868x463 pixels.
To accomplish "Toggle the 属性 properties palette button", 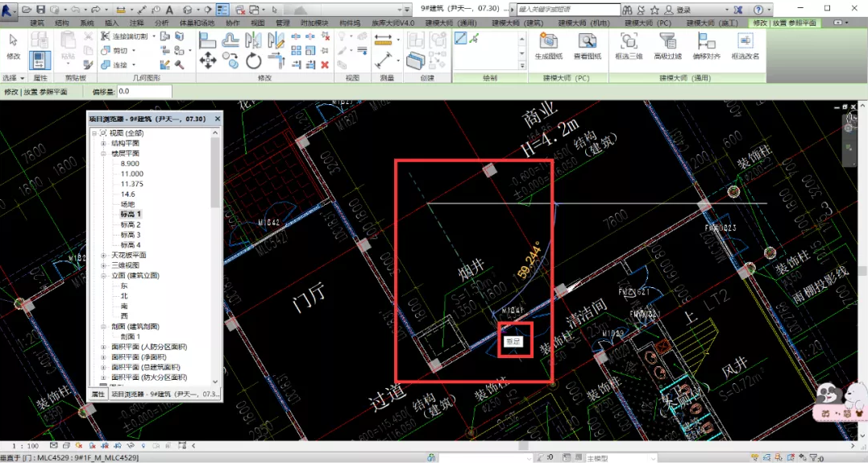I will click(x=39, y=60).
